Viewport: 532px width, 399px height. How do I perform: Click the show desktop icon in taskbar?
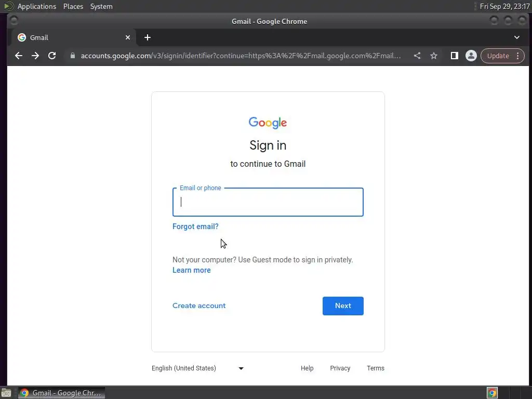point(6,393)
